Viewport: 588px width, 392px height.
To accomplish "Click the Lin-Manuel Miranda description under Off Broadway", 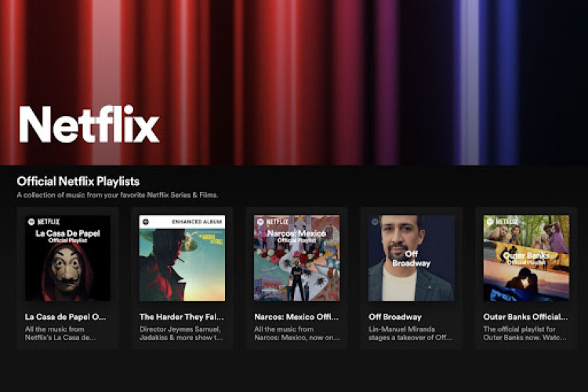I will [411, 333].
